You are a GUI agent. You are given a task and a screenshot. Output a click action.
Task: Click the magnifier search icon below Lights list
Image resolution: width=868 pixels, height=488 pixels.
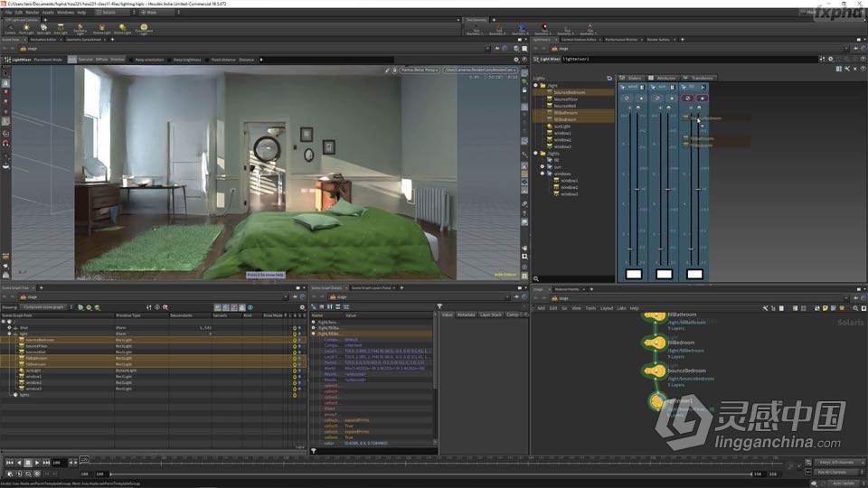point(536,279)
